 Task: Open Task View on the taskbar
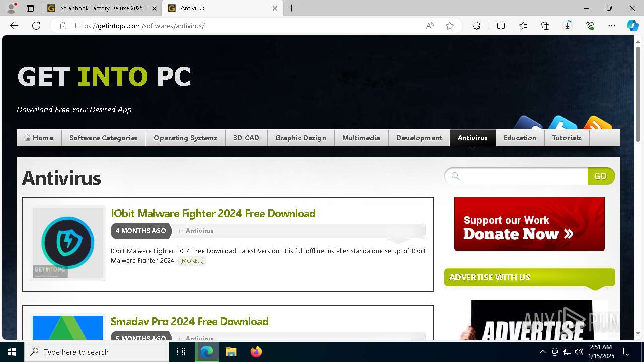181,352
